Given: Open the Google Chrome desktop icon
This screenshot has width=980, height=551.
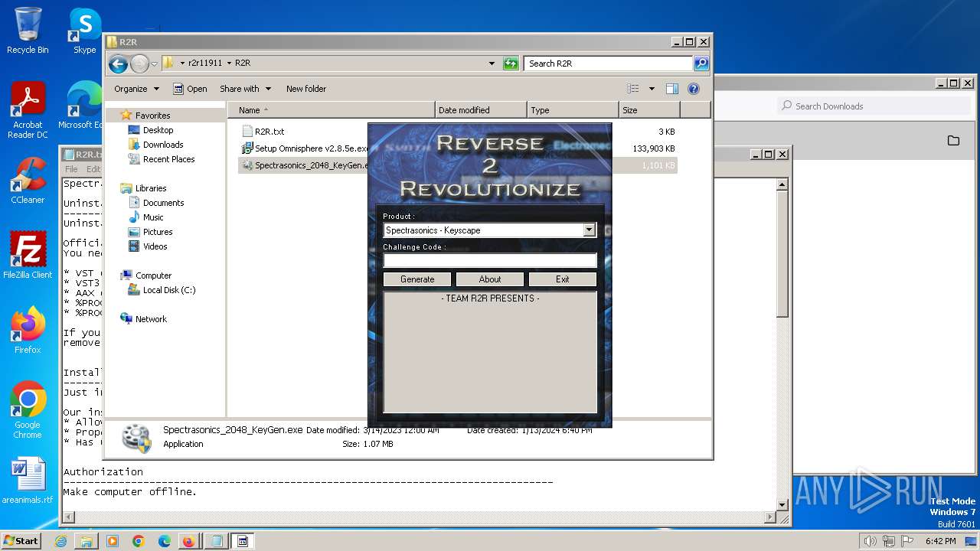Looking at the screenshot, I should 28,409.
